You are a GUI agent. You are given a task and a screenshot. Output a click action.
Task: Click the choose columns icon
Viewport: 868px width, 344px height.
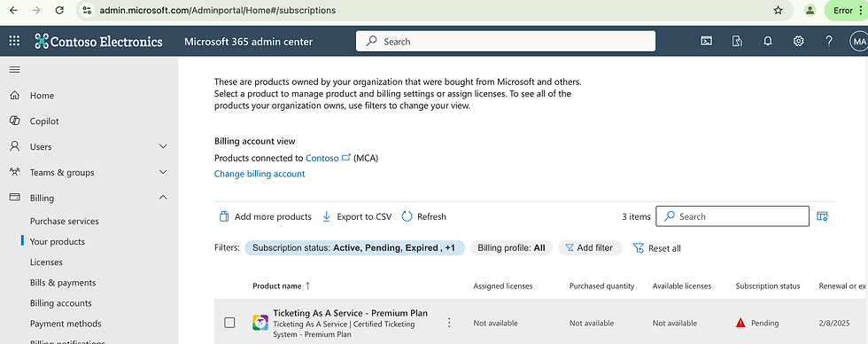(822, 216)
